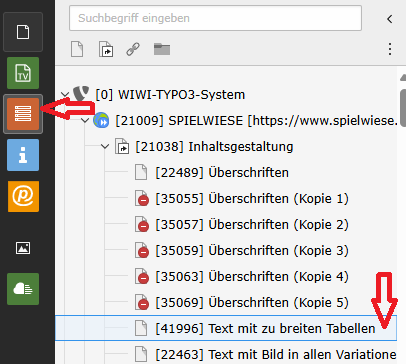The height and width of the screenshot is (364, 406).
Task: Click hidden page icon of Kopie 1
Action: 142,198
